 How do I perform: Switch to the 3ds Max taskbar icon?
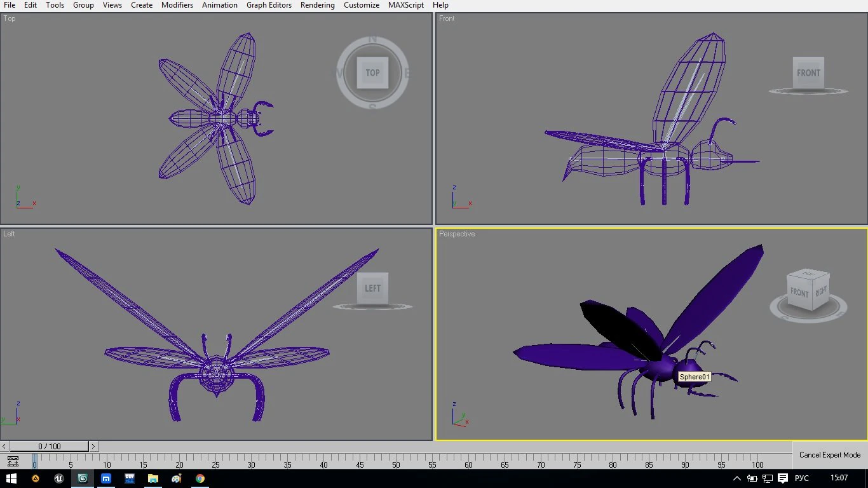pyautogui.click(x=83, y=478)
